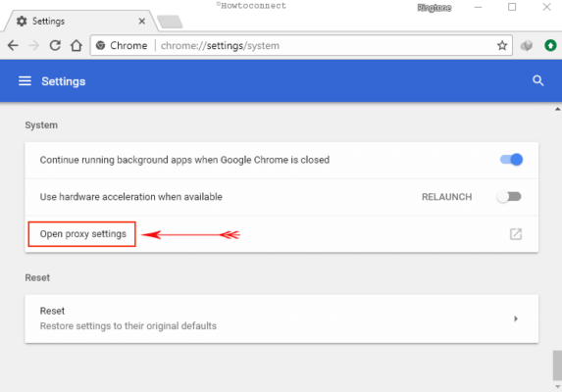Click the RELAUNCH button
The image size is (562, 392).
coord(446,197)
